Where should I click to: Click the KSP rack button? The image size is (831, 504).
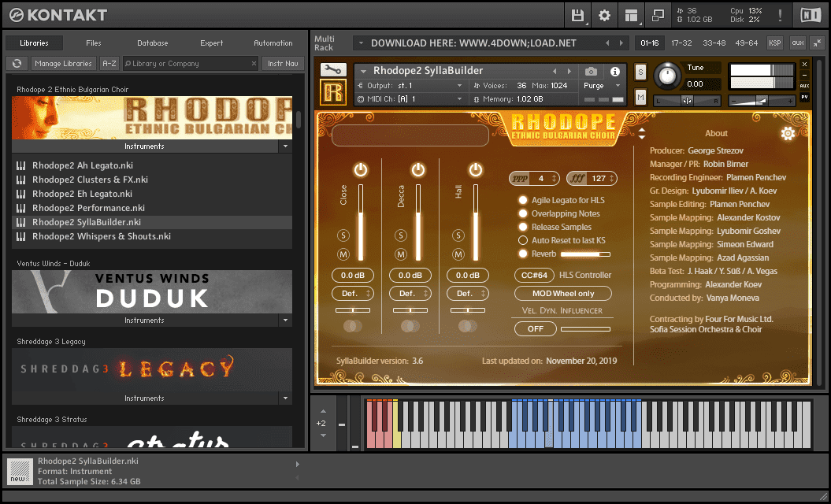tap(775, 43)
